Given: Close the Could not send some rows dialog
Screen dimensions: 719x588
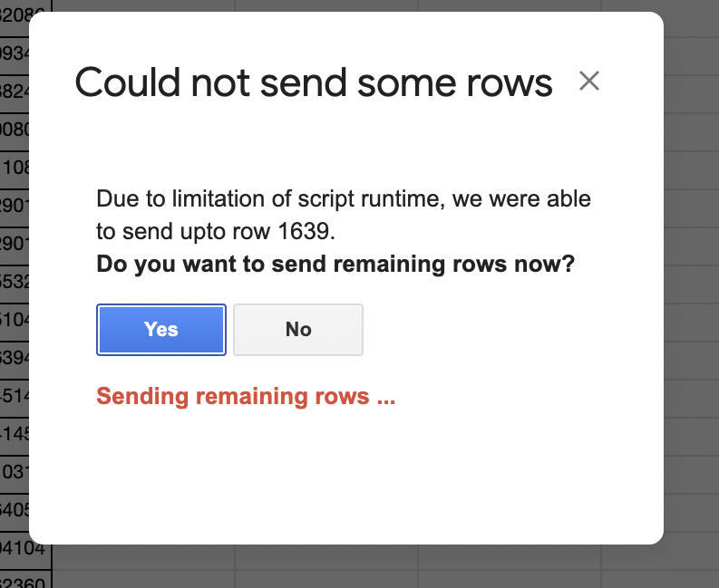Looking at the screenshot, I should click(589, 82).
